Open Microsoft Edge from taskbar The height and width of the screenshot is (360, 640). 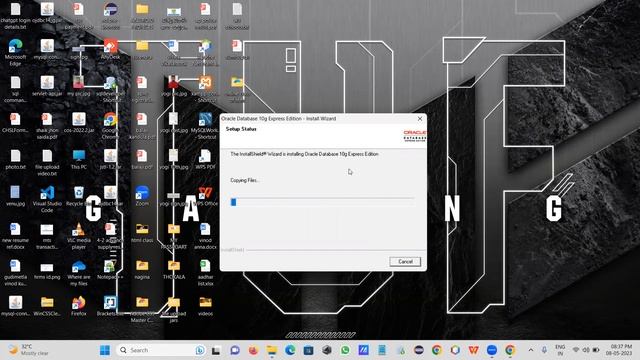click(x=290, y=350)
